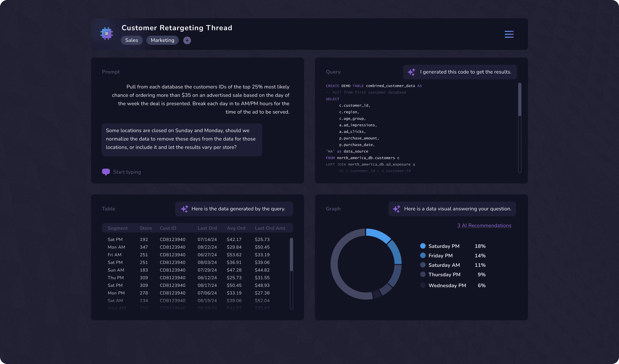Viewport: 619px width, 364px height.
Task: Click sparkle icon in Graph message
Action: tap(396, 209)
